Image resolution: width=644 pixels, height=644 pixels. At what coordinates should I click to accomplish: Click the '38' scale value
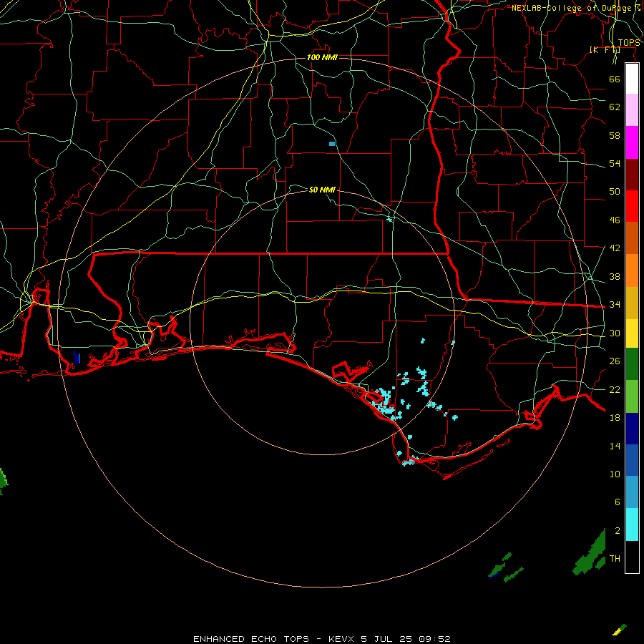click(615, 277)
